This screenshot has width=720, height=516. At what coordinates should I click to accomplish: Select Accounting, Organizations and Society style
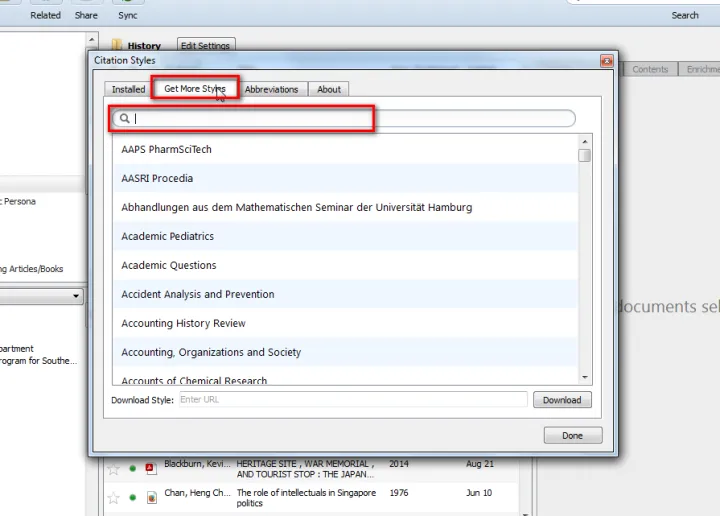345,352
